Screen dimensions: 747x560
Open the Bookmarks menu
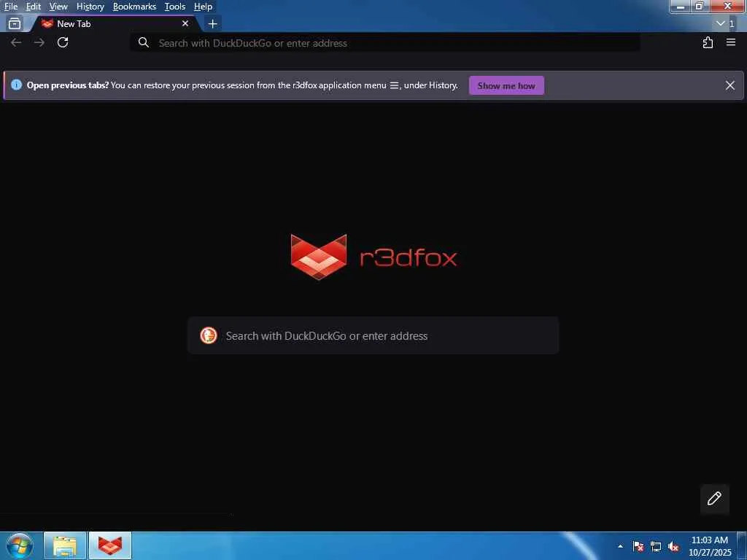tap(134, 7)
